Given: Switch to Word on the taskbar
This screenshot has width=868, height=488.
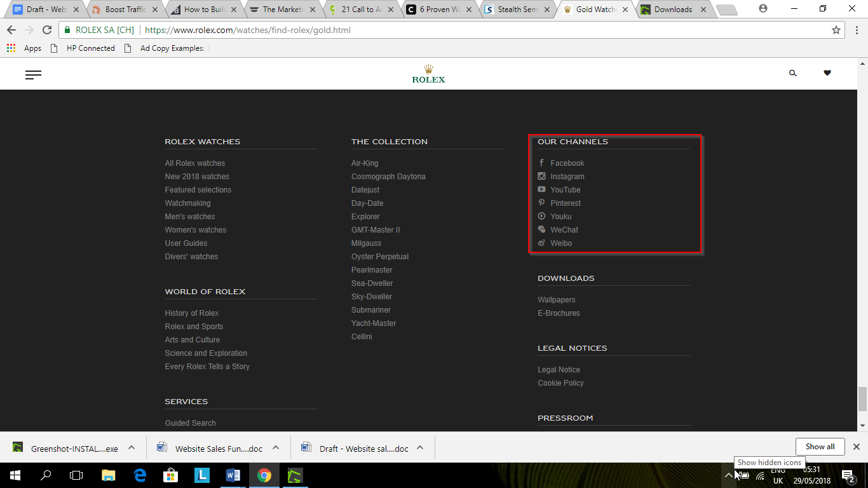Looking at the screenshot, I should coord(233,475).
